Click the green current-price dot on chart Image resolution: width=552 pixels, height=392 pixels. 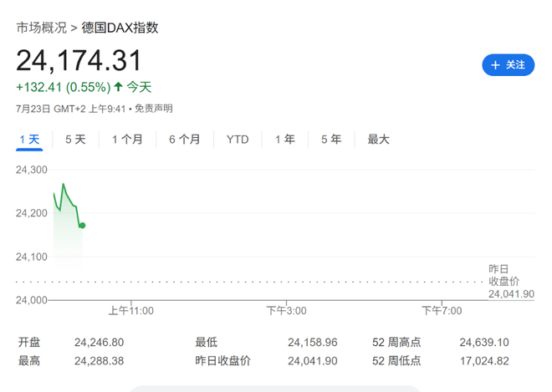coord(82,226)
